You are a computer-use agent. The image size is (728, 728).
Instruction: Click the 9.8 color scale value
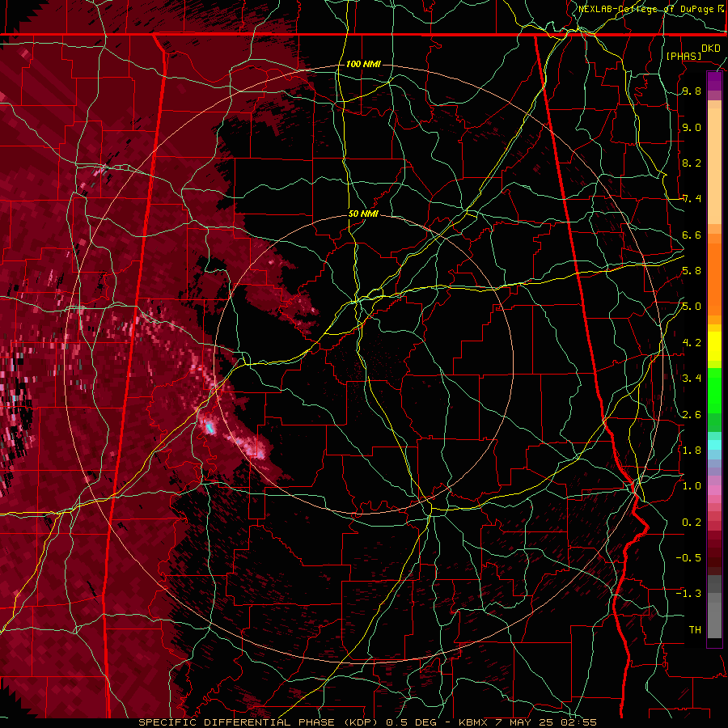pyautogui.click(x=692, y=91)
